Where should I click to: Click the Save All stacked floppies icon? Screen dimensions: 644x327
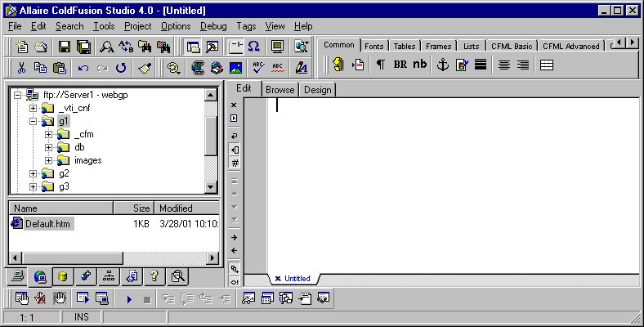tap(83, 47)
